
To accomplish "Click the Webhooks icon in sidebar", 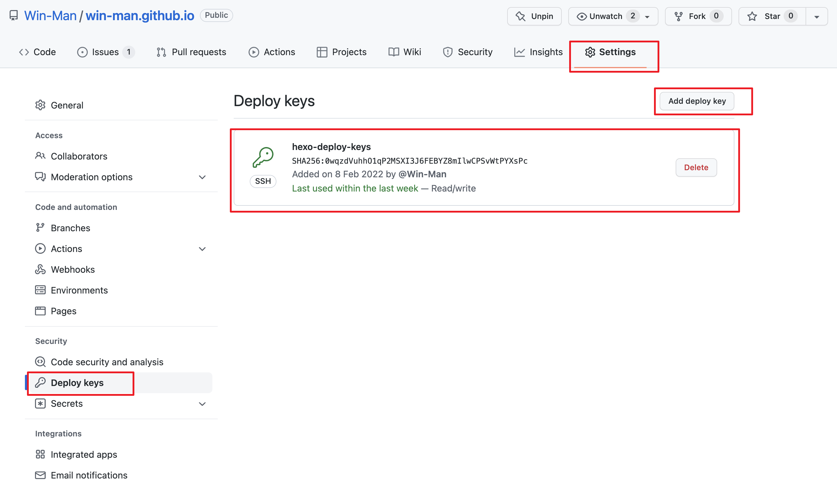I will pyautogui.click(x=40, y=269).
